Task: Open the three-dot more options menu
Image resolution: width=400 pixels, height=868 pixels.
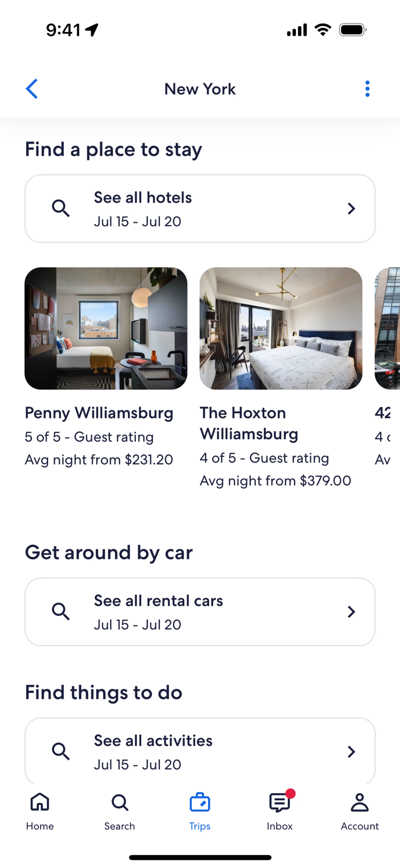Action: coord(367,89)
